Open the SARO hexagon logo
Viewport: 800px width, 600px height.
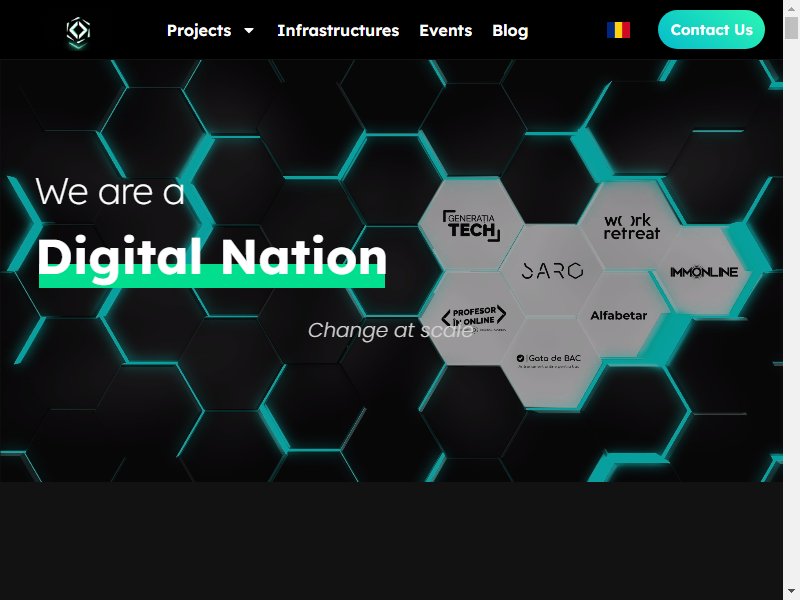[552, 271]
